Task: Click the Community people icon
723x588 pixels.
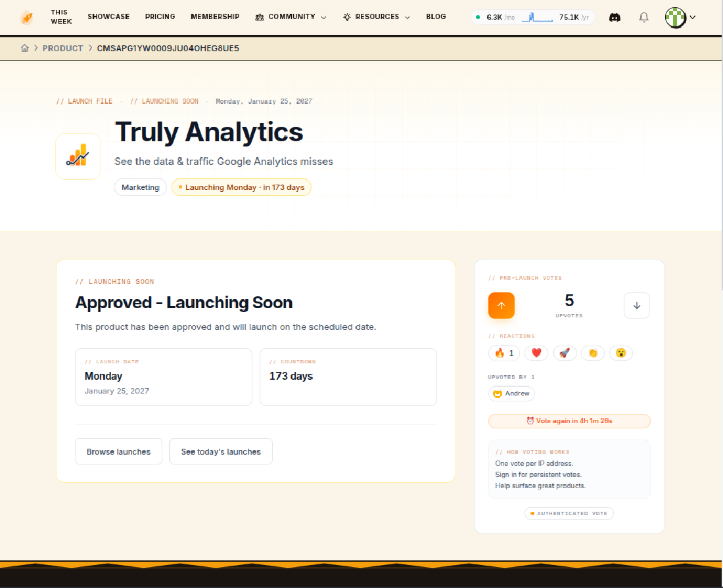Action: 260,17
